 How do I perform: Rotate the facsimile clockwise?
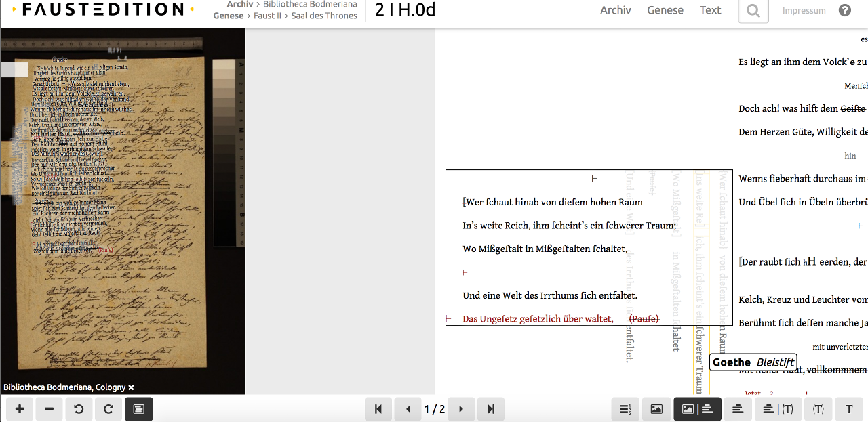coord(108,409)
